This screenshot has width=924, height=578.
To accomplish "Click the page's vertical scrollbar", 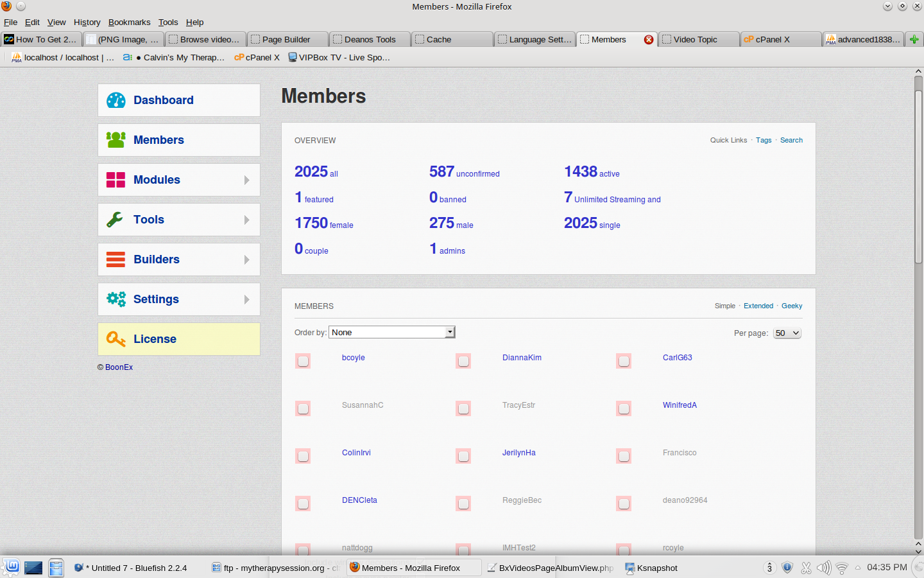I will [918, 177].
